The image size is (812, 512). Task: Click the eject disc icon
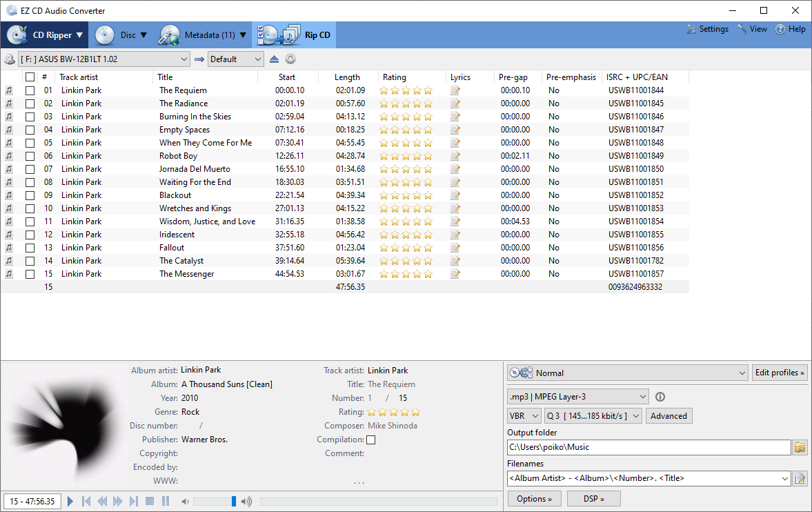[275, 59]
